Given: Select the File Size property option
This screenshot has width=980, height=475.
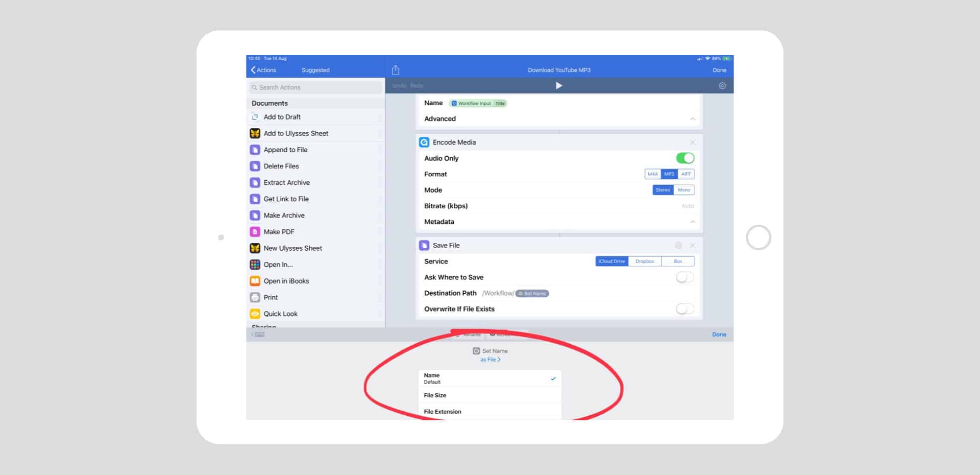Looking at the screenshot, I should (x=490, y=395).
